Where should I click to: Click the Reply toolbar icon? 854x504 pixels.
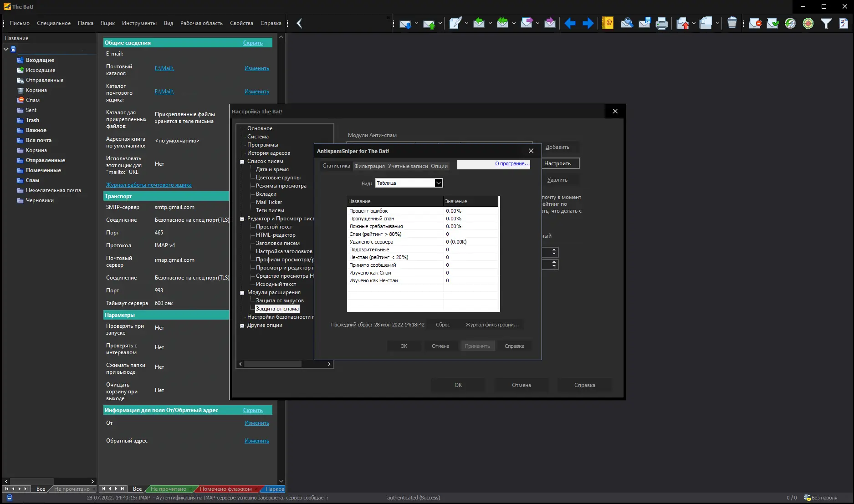point(479,23)
